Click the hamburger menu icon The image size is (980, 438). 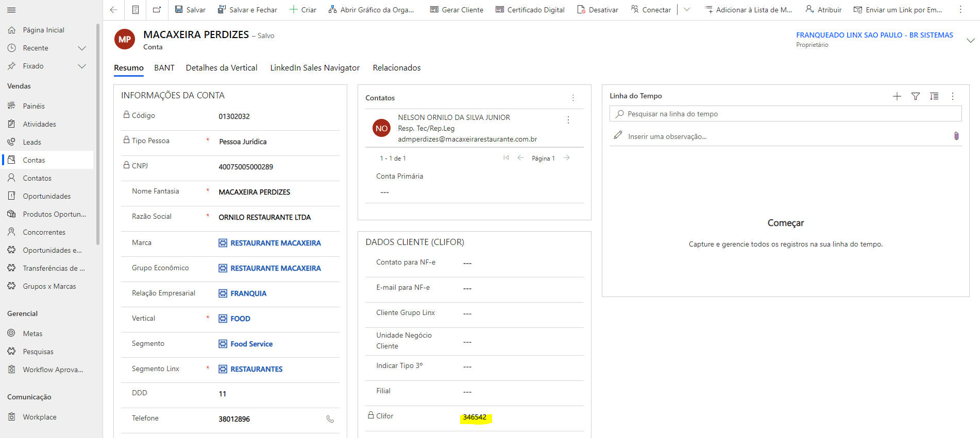pos(11,10)
